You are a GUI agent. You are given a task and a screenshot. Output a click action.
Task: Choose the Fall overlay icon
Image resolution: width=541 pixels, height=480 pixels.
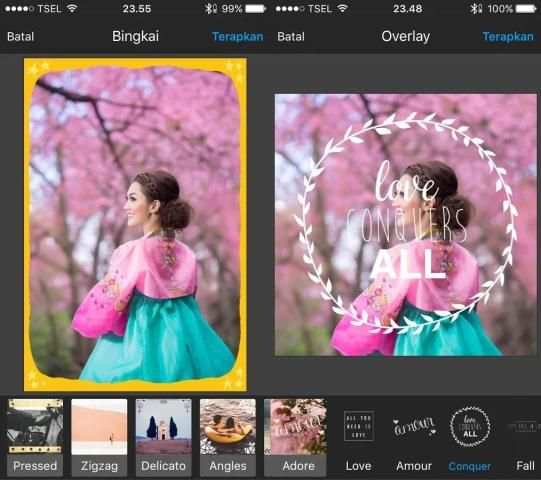(524, 427)
